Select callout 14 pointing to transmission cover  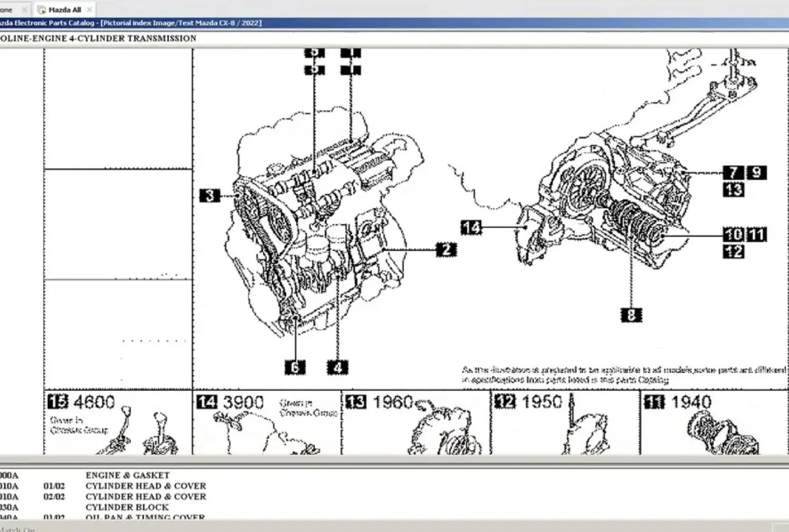click(471, 227)
